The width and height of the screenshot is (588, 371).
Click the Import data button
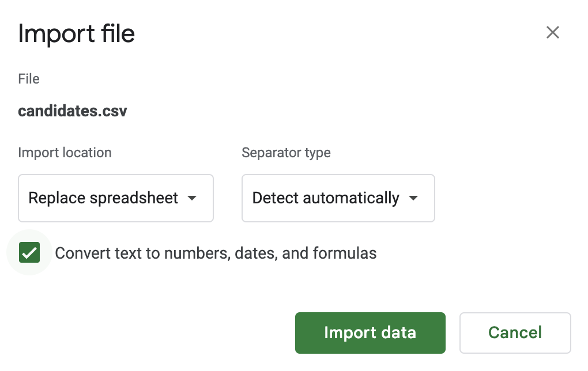pos(370,333)
